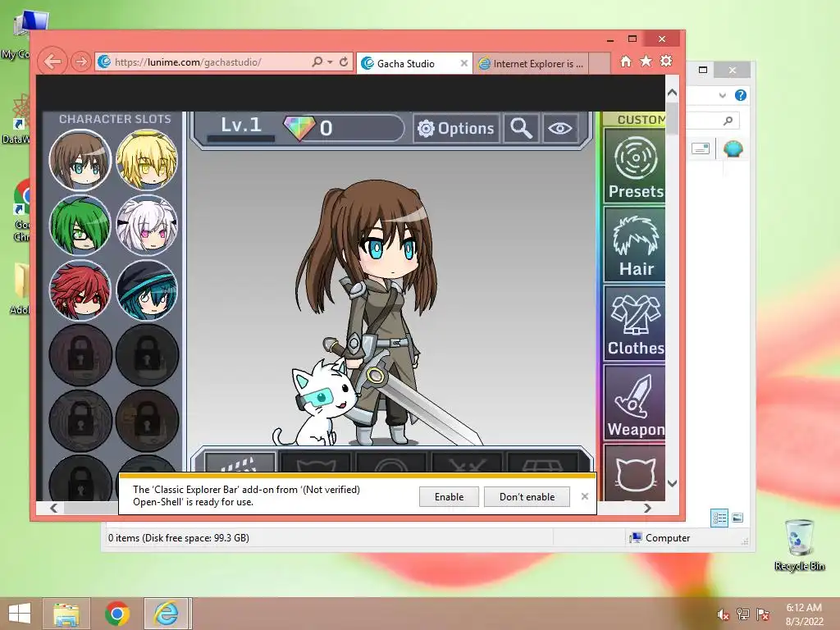Open the Clothes customization category
The image size is (840, 630).
(635, 323)
